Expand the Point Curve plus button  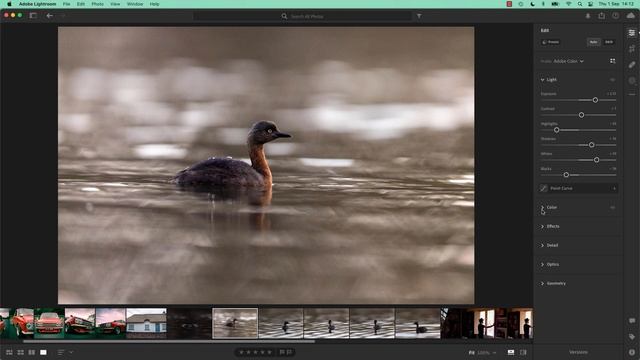point(614,188)
